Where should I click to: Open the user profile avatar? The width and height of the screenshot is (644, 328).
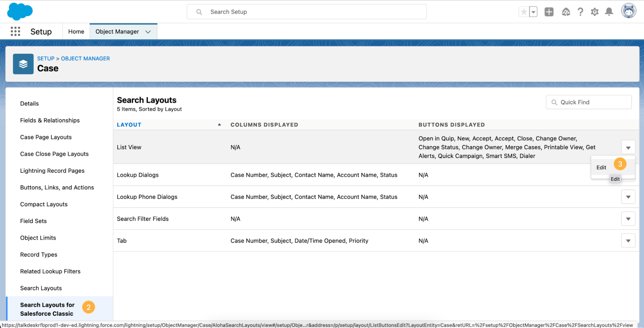[x=629, y=11]
